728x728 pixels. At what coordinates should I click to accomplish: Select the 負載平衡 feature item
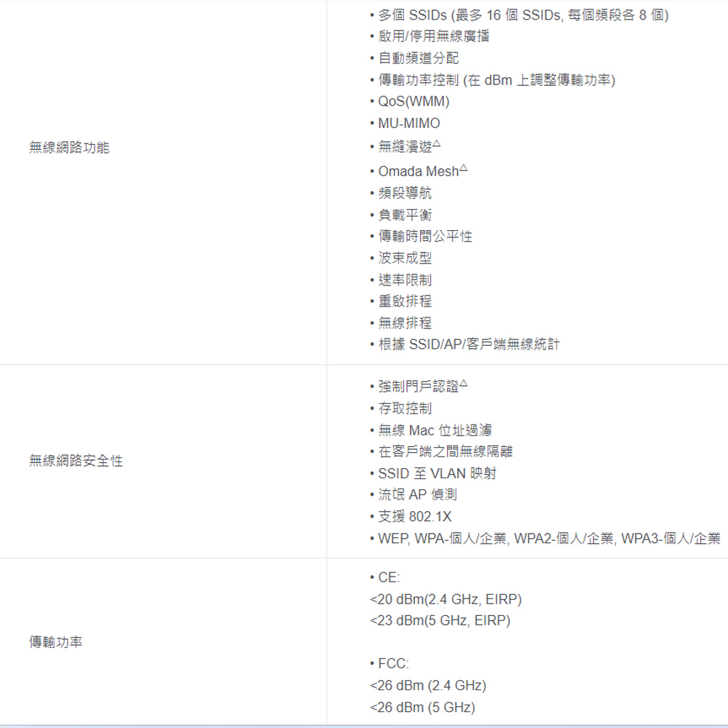click(405, 215)
